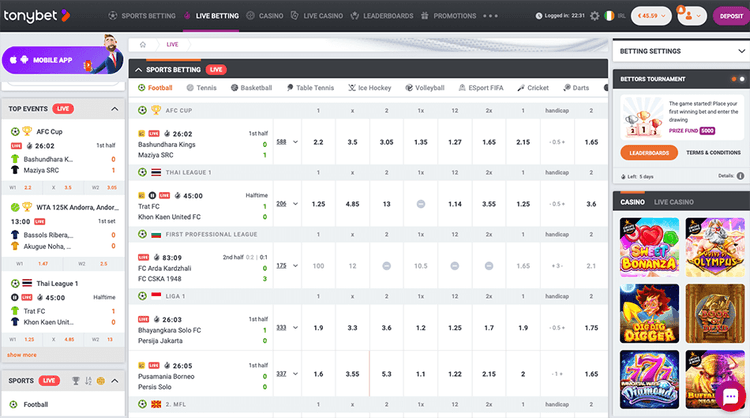
Task: Open the Sweet Bonanza game thumbnail
Action: [x=649, y=247]
